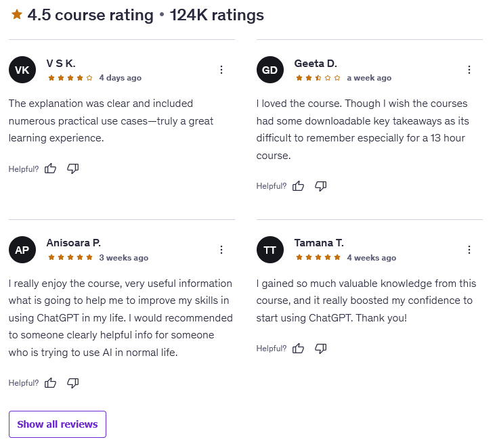Thumbs down Anisoara P.'s review
Screen dimensions: 495x448
[73, 383]
